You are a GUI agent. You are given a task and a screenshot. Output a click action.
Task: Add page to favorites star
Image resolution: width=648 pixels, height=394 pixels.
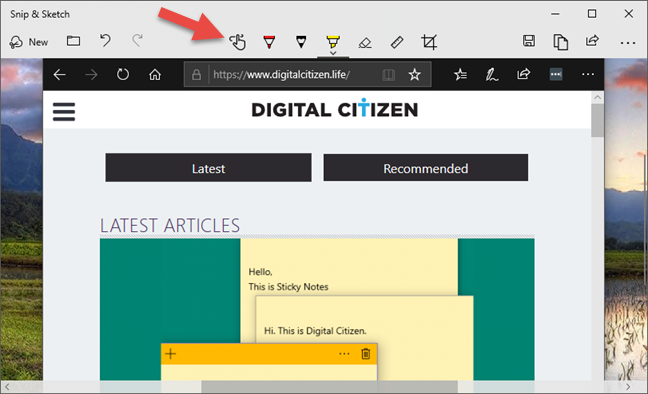click(415, 75)
